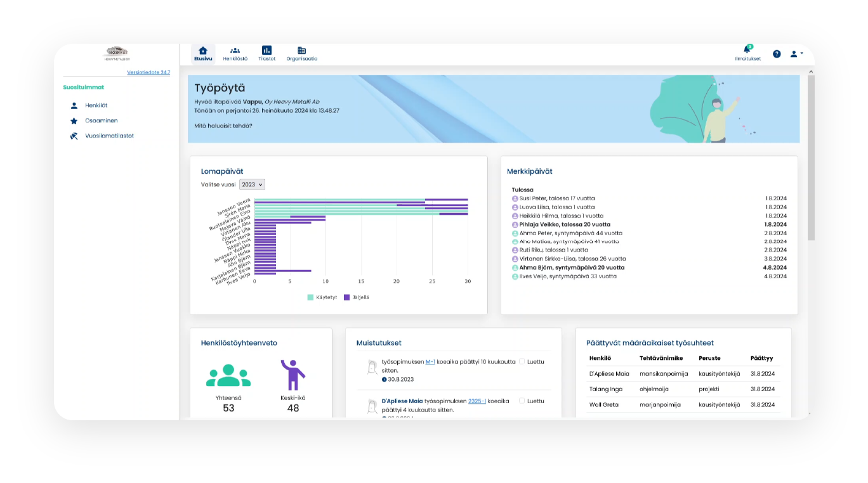Open the 2325-1 contract link
868x483 pixels.
pos(477,401)
